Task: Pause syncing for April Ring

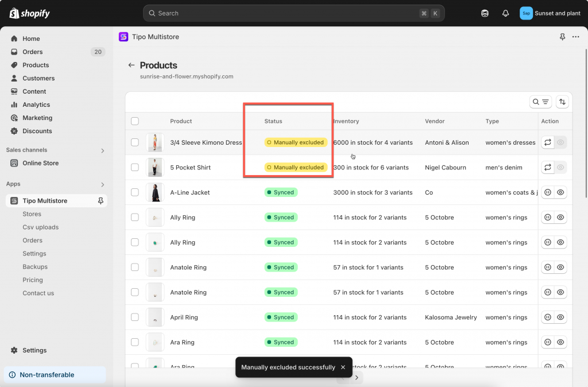Action: click(x=547, y=318)
